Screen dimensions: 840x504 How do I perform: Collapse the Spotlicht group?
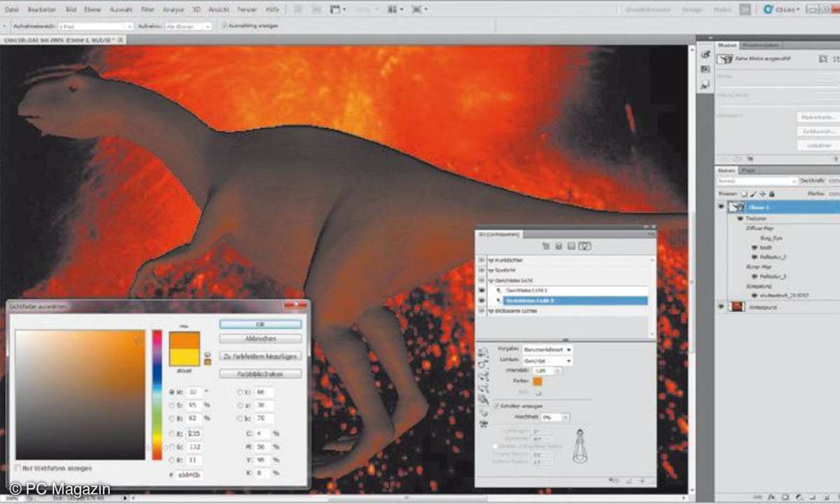[491, 270]
